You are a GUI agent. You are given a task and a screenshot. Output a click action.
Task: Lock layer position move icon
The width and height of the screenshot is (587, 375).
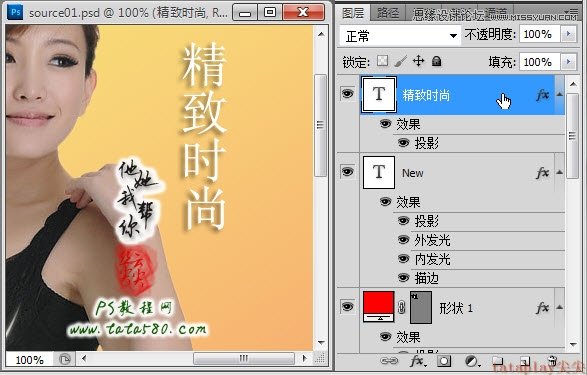419,61
